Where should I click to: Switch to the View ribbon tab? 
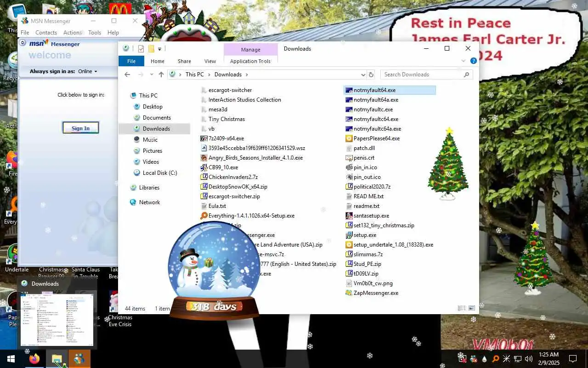coord(210,61)
